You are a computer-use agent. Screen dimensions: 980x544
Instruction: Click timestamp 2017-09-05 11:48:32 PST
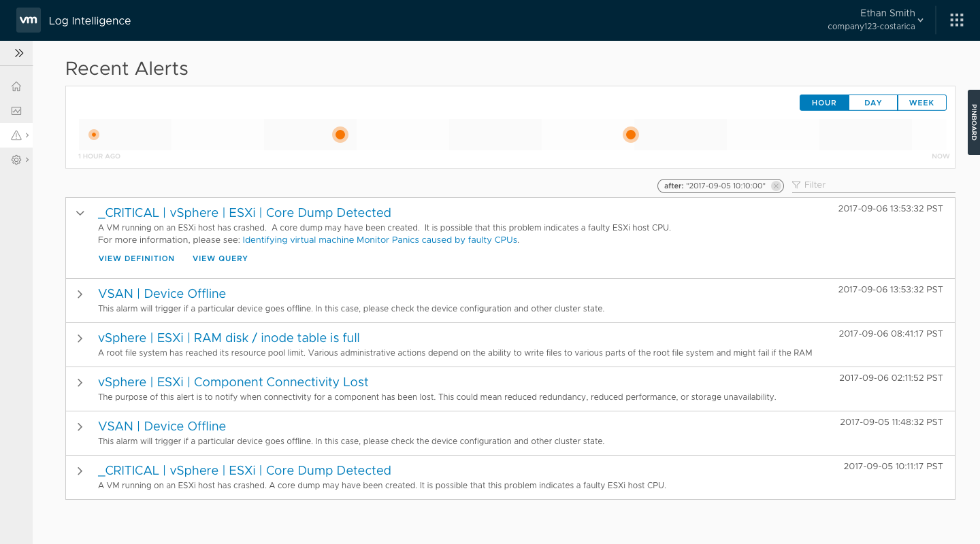pos(892,422)
